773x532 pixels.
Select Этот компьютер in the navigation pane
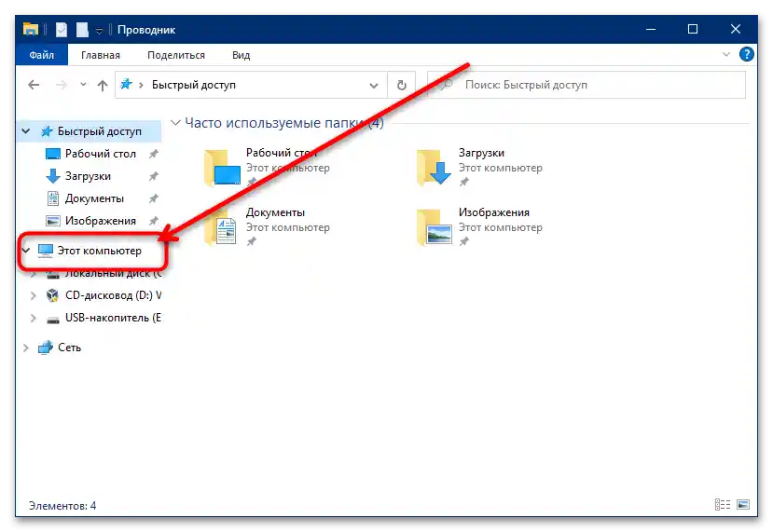99,251
